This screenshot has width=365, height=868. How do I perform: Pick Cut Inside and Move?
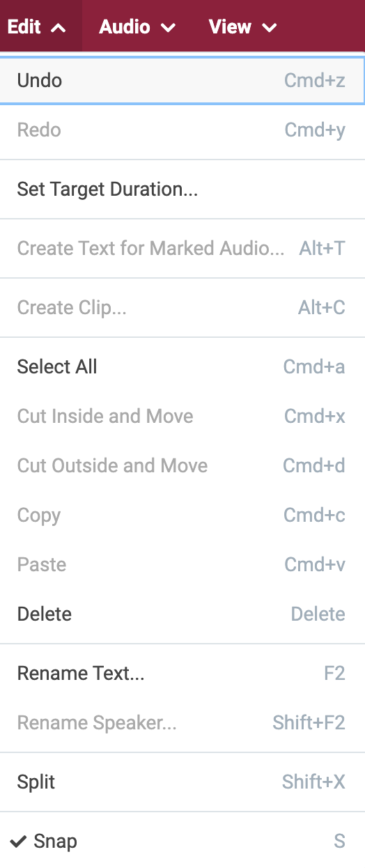[x=182, y=416]
